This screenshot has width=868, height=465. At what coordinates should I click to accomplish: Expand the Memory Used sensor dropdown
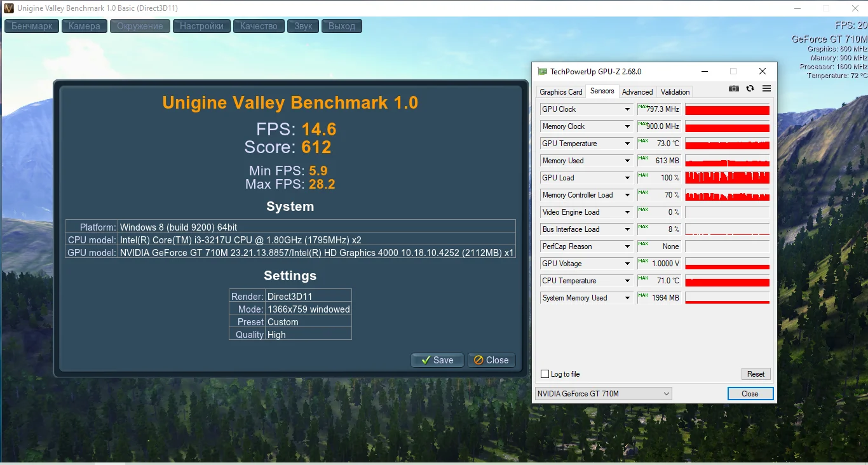point(627,161)
